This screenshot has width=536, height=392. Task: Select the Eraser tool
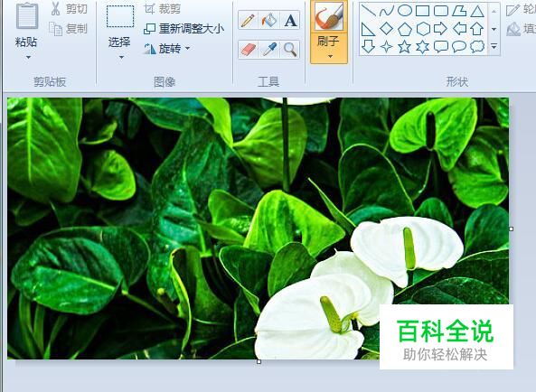coord(249,50)
